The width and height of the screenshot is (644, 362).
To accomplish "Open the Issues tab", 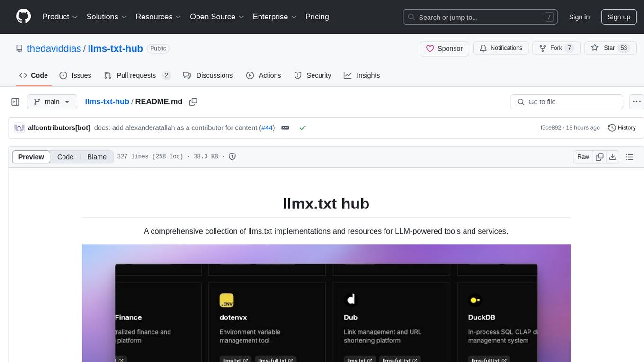I will pos(75,75).
